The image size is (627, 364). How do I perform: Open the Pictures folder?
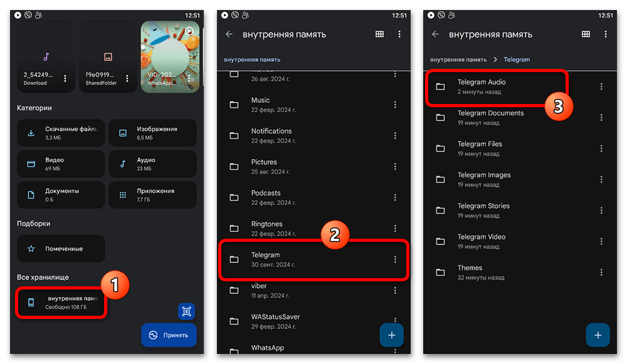(x=313, y=167)
